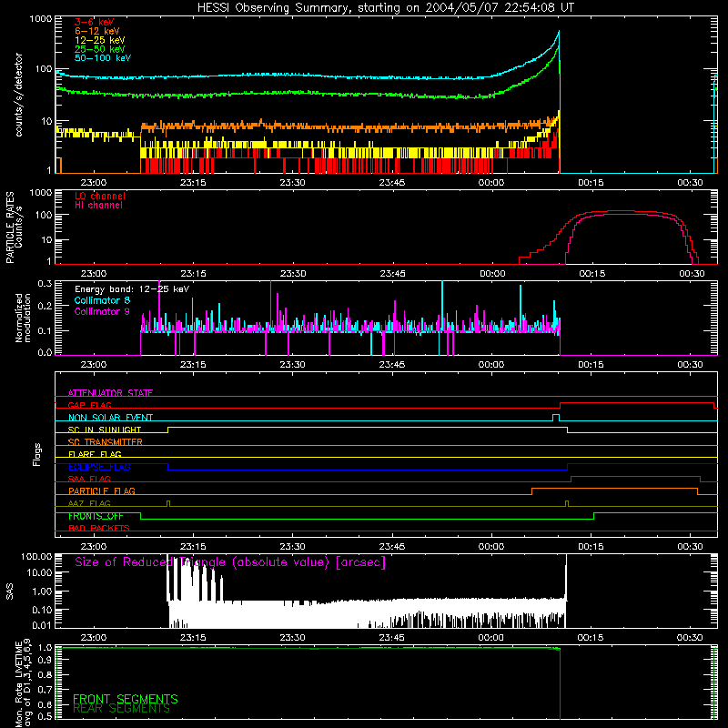Select the blue 'ECLIPSE FLAG' label
Screen dimensions: 728x728
point(99,467)
